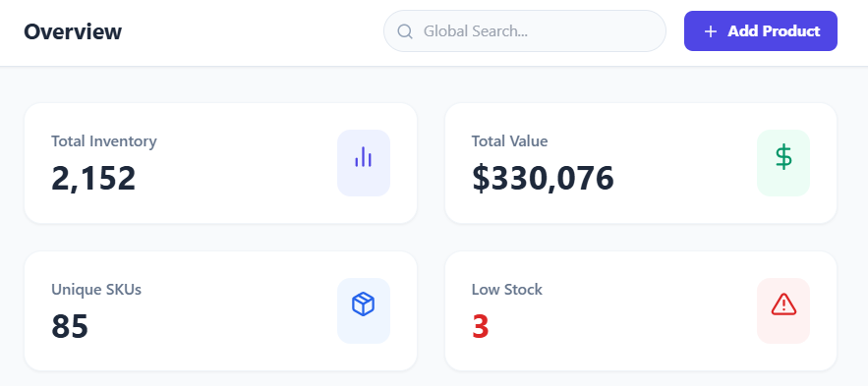This screenshot has width=868, height=386.
Task: Click the dollar sign icon in Total Value card
Action: click(x=783, y=157)
